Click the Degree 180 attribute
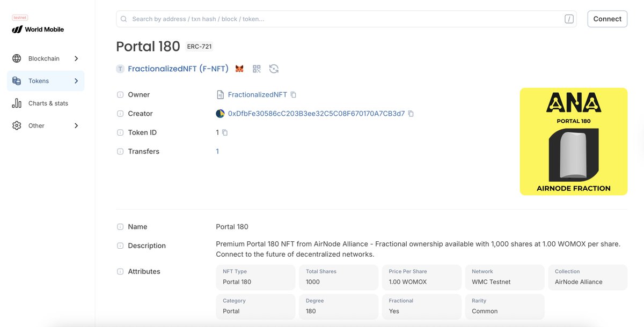 pyautogui.click(x=339, y=307)
